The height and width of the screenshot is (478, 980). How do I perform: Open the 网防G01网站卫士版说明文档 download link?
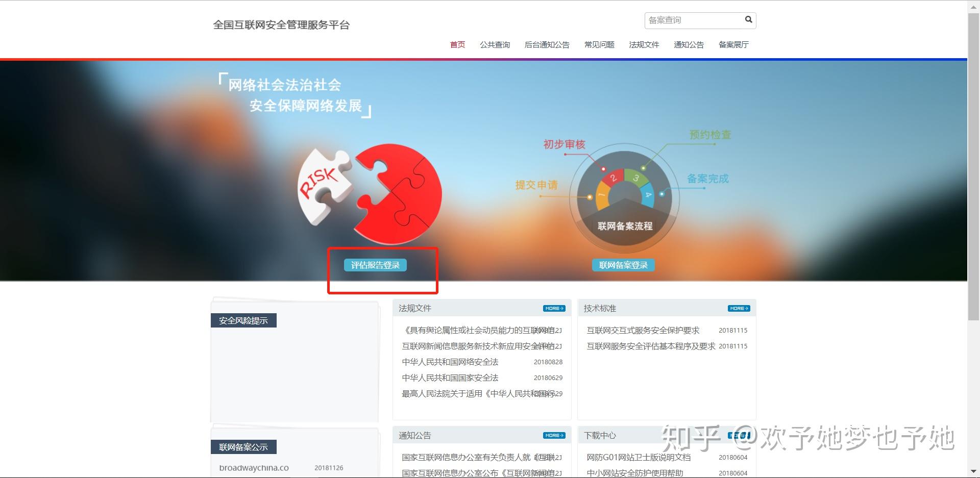coord(639,458)
